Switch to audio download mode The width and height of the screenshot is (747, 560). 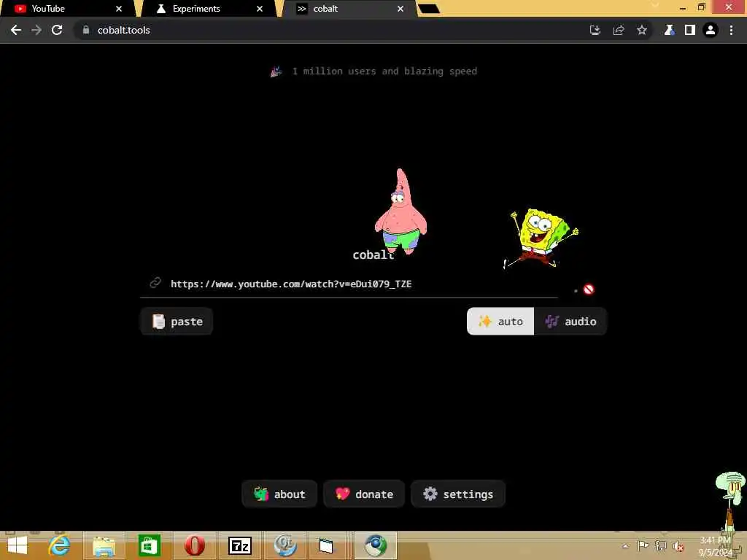pyautogui.click(x=570, y=322)
